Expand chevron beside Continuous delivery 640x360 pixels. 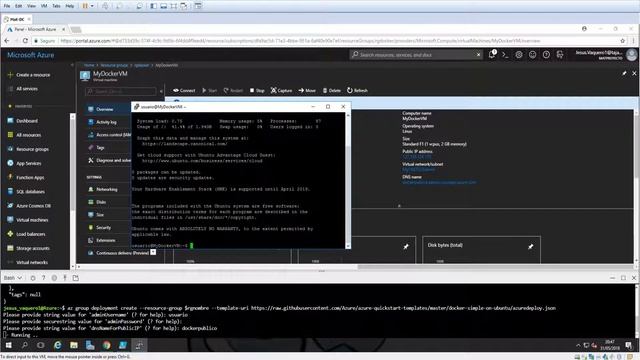click(153, 252)
